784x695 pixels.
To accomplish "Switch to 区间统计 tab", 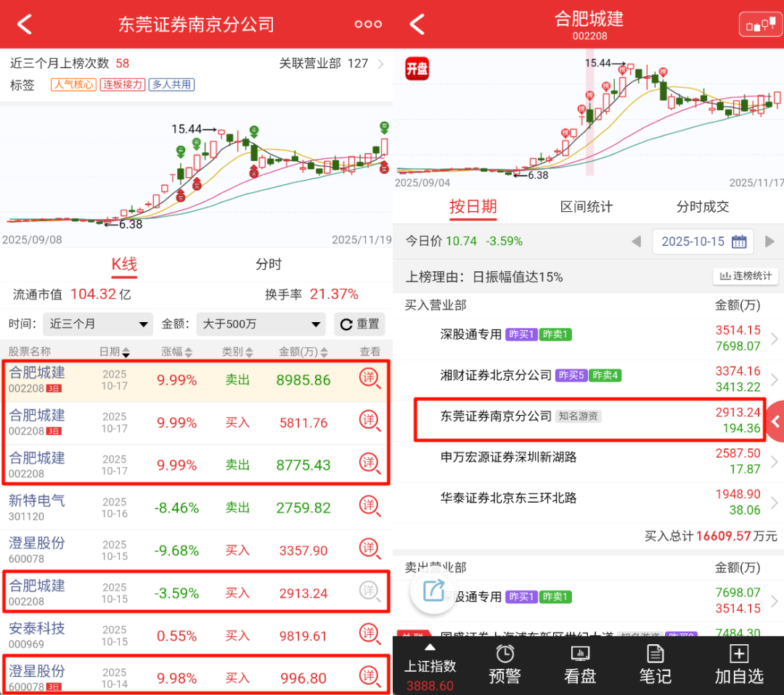I will pyautogui.click(x=587, y=207).
